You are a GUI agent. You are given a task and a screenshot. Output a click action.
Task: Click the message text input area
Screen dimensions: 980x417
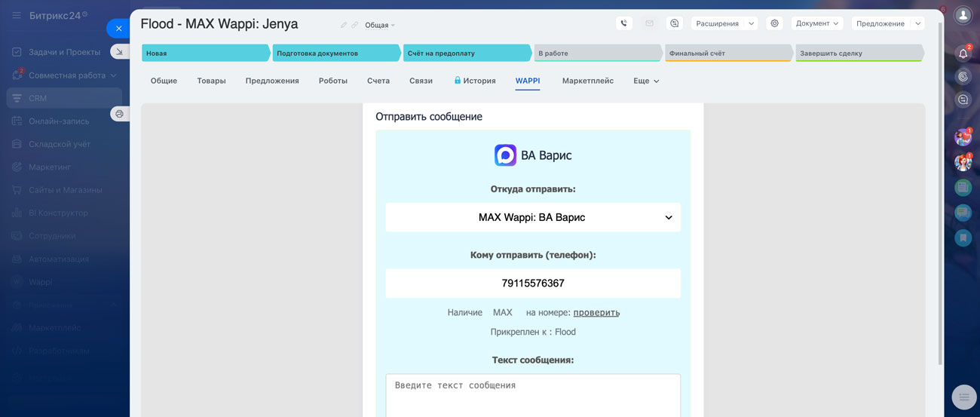coord(533,396)
